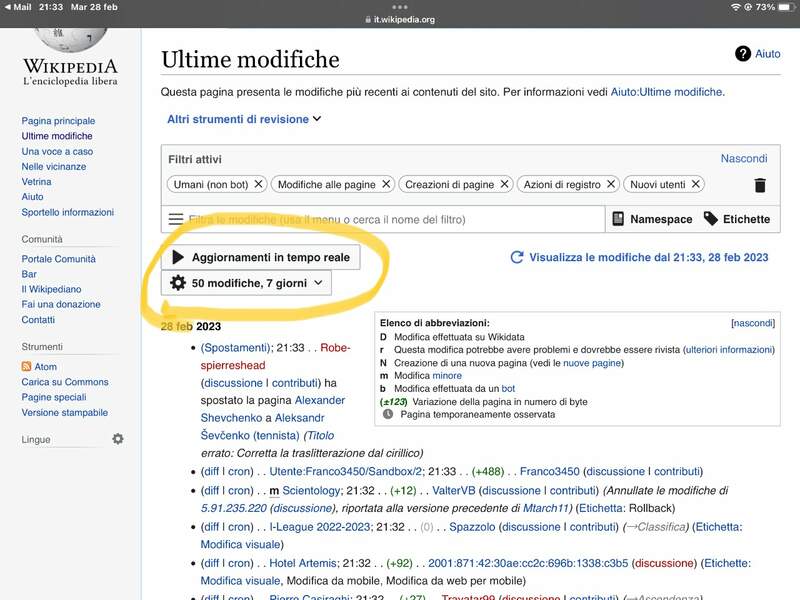Click the Atom feed icon
This screenshot has width=800, height=600.
click(x=27, y=367)
